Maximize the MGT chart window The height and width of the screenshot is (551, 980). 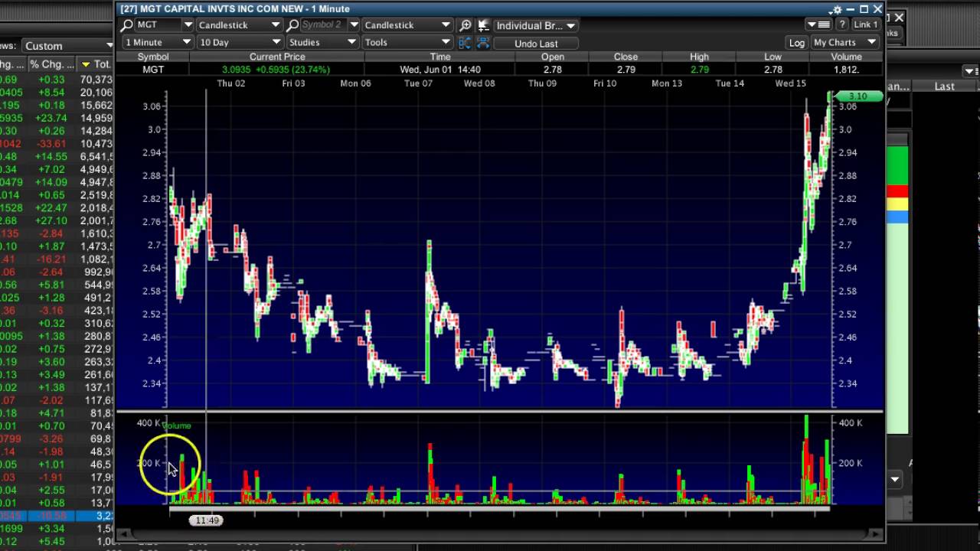point(864,9)
